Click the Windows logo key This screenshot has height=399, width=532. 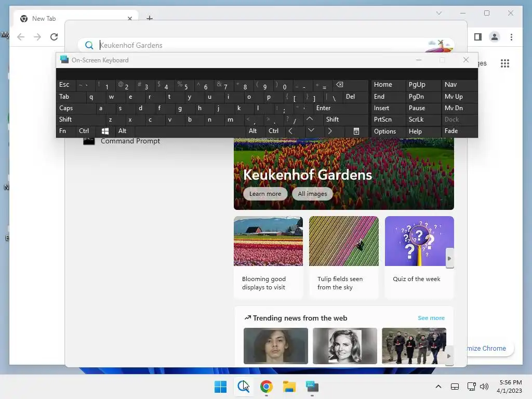pyautogui.click(x=105, y=131)
